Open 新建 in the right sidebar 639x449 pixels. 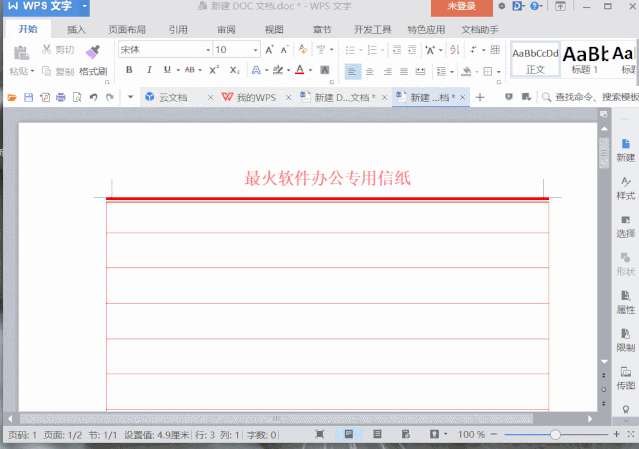[x=626, y=150]
